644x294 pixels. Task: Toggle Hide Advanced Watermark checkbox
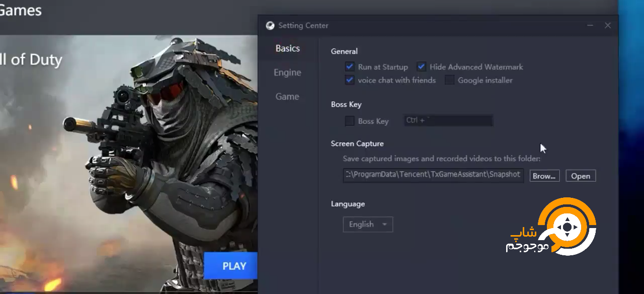pyautogui.click(x=421, y=66)
